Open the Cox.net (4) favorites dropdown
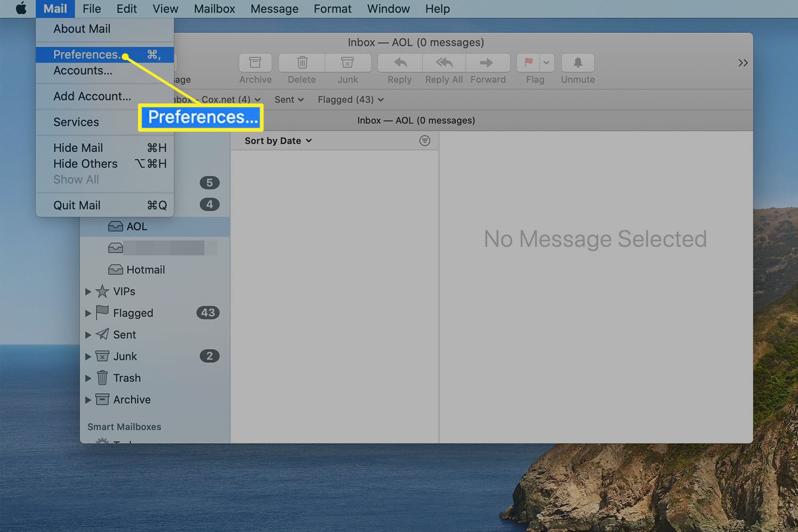Image resolution: width=798 pixels, height=532 pixels. point(217,99)
